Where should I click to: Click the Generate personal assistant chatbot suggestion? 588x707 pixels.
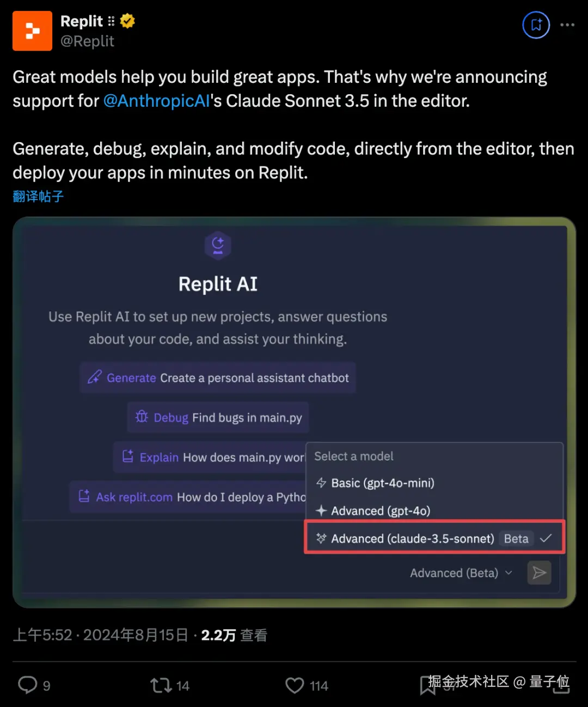[218, 377]
